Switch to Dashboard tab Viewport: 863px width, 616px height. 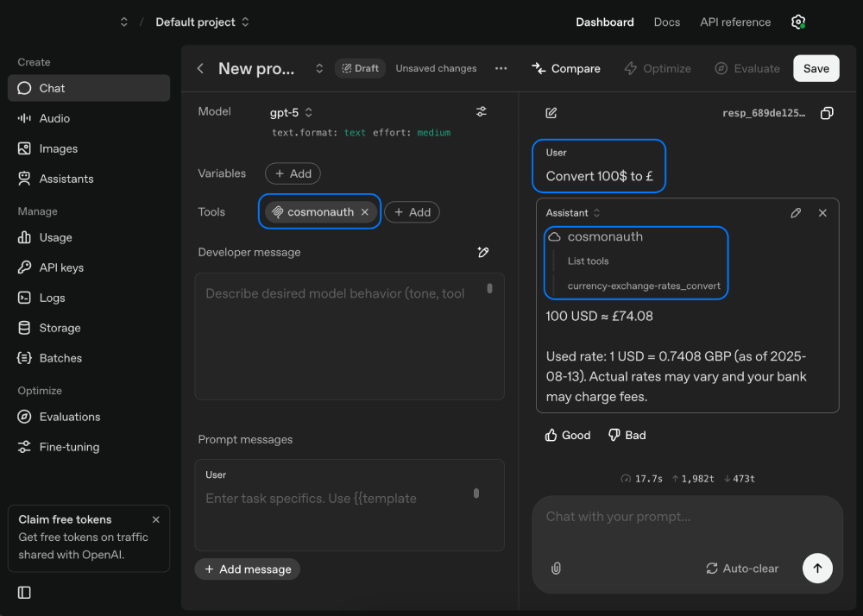[605, 22]
